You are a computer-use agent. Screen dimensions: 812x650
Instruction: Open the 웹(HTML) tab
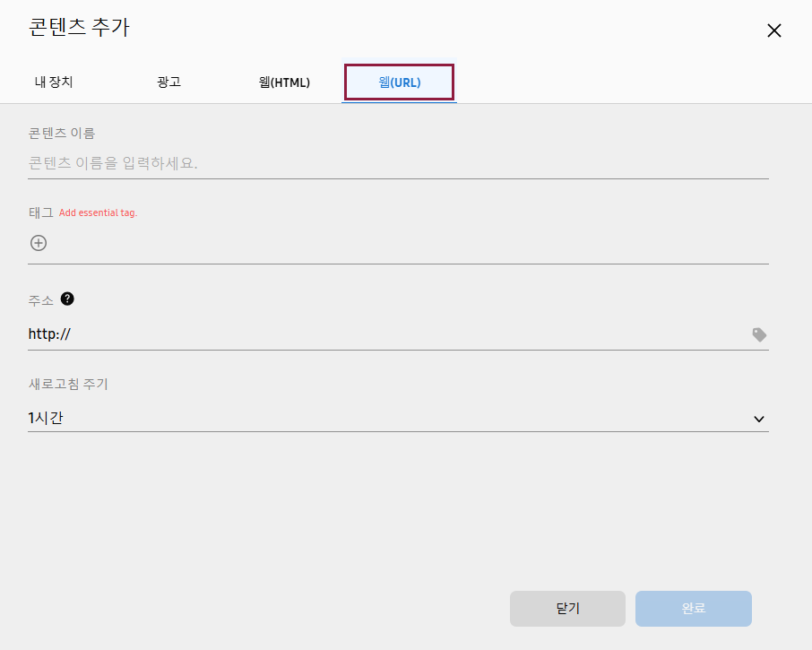284,82
